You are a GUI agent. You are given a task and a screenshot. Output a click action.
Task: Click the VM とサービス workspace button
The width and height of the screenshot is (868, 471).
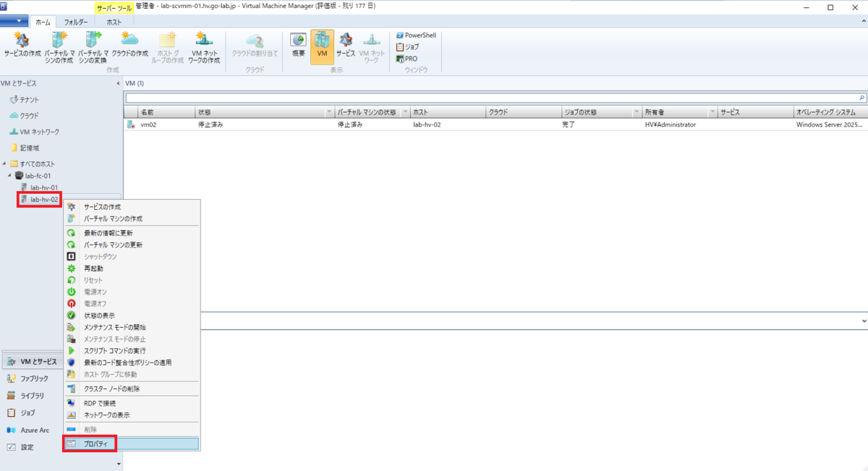(33, 361)
